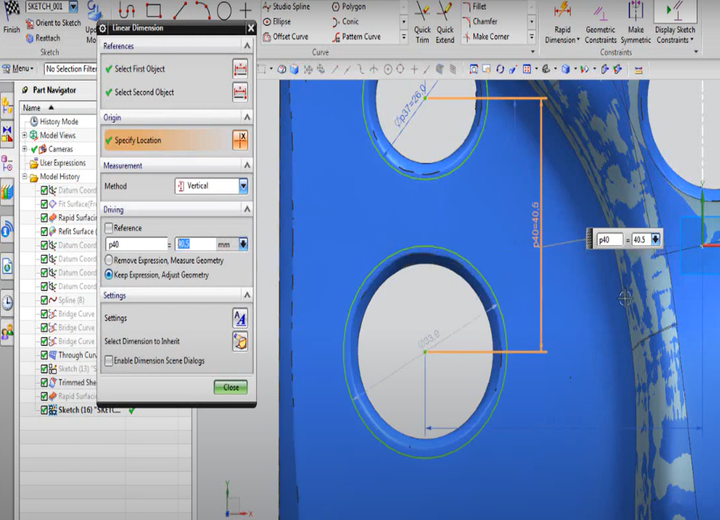Click Orient to Sketch
Viewport: 720px width, 520px height.
click(53, 23)
